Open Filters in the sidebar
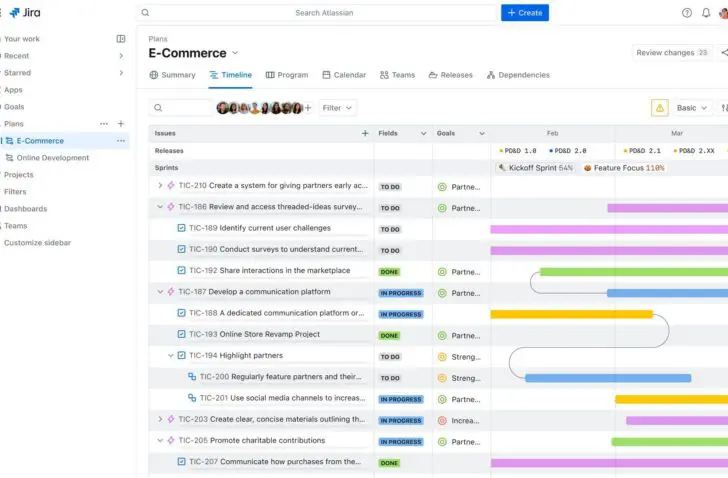This screenshot has width=728, height=478. coord(15,192)
